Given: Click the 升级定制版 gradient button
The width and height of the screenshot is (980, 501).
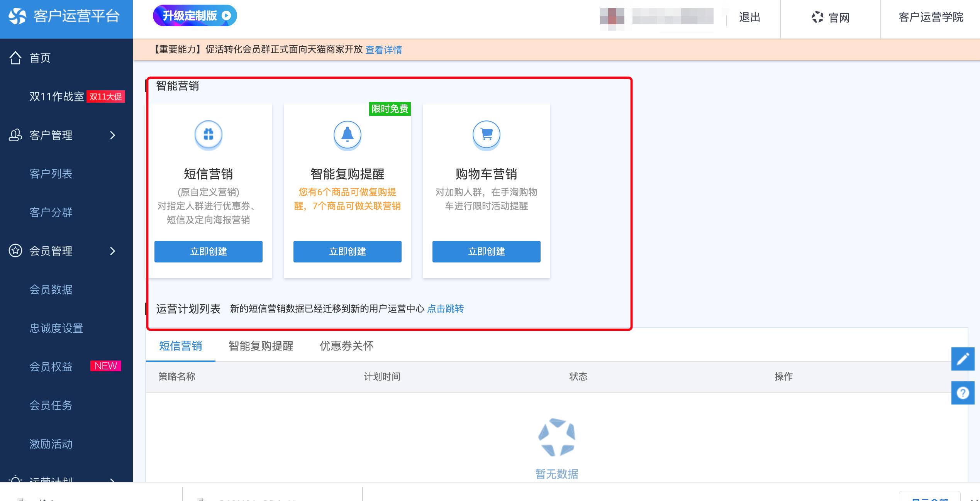Looking at the screenshot, I should (x=195, y=16).
